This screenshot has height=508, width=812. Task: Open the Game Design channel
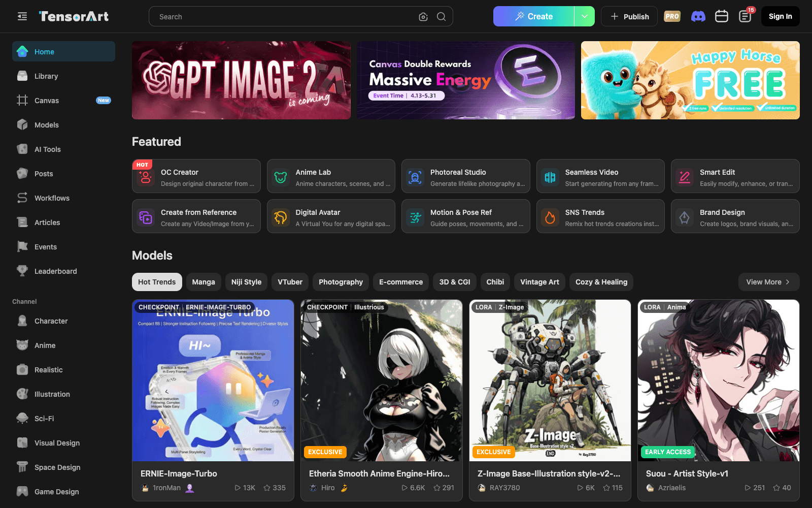(x=63, y=492)
